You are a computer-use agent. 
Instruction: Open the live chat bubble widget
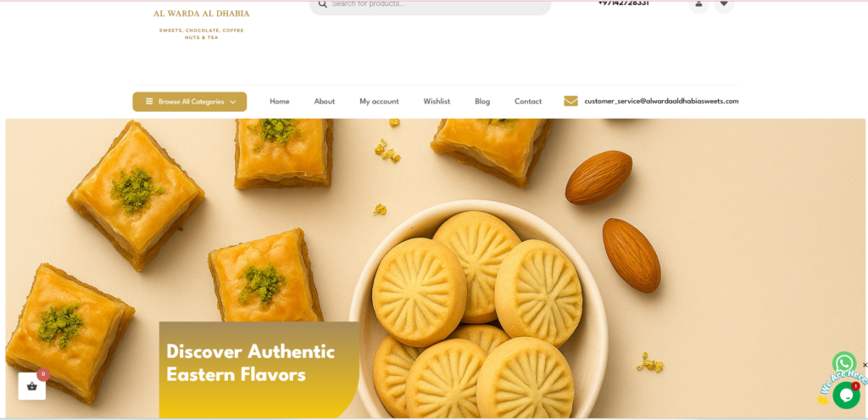point(847,395)
